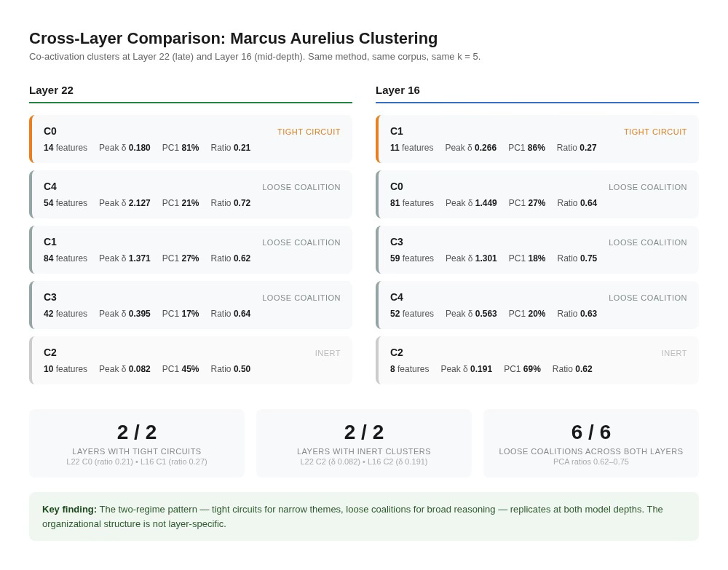728x570 pixels.
Task: Click 'PC1 45%' value
Action: [180, 368]
